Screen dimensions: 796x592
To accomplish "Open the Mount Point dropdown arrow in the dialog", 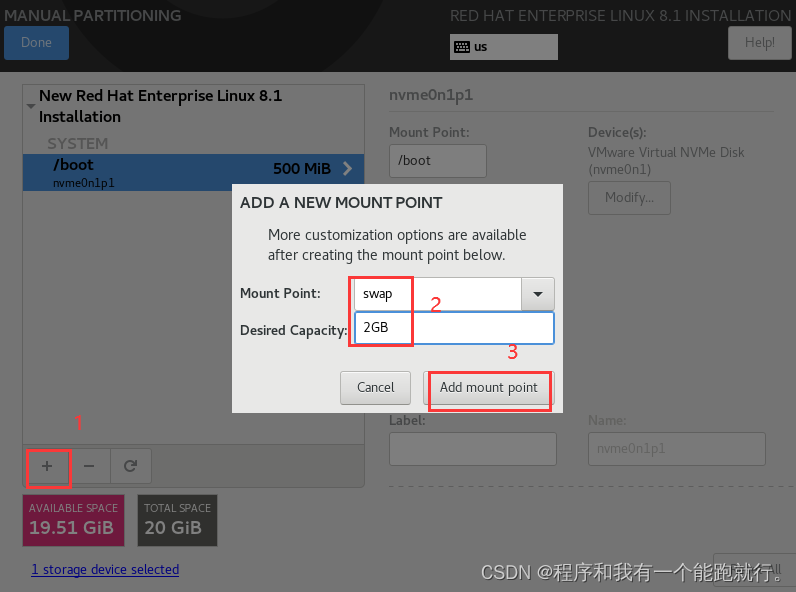I will click(x=538, y=294).
